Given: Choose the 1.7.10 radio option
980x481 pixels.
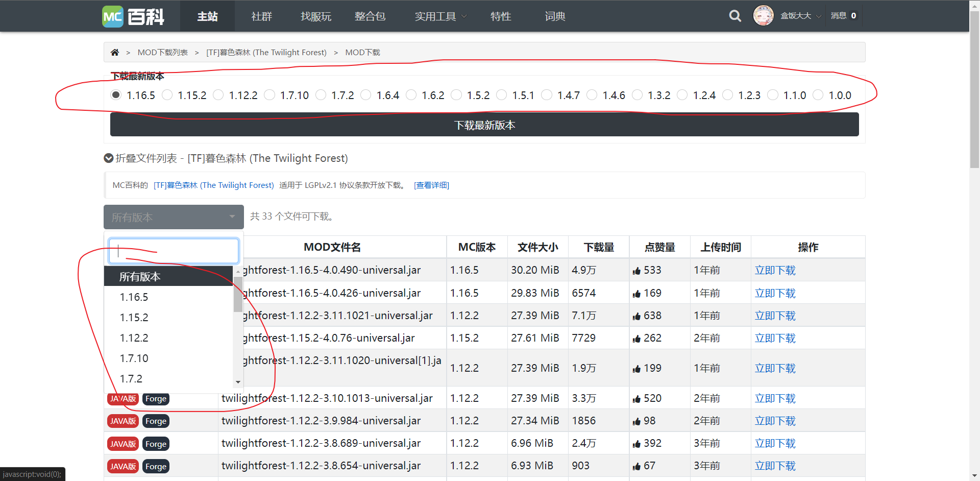Looking at the screenshot, I should point(270,95).
